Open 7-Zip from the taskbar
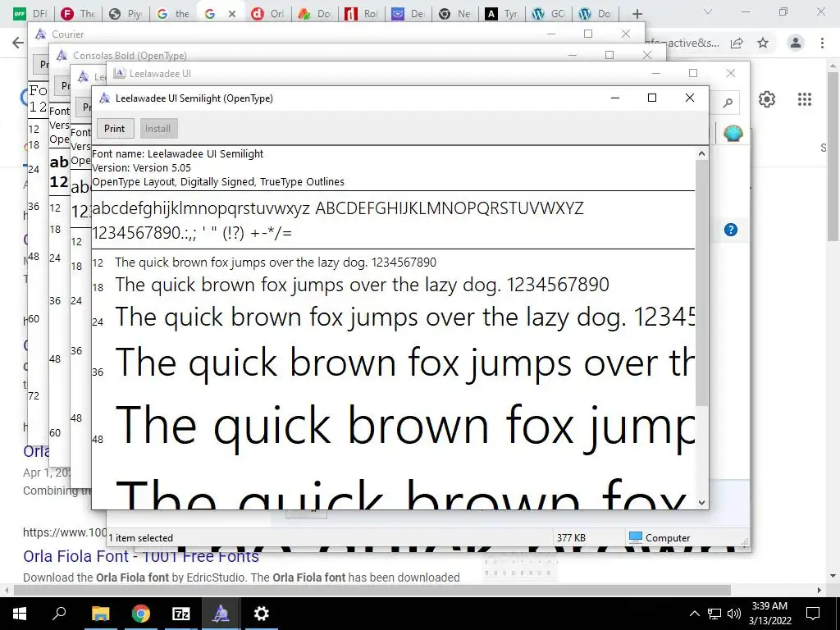 point(181,614)
